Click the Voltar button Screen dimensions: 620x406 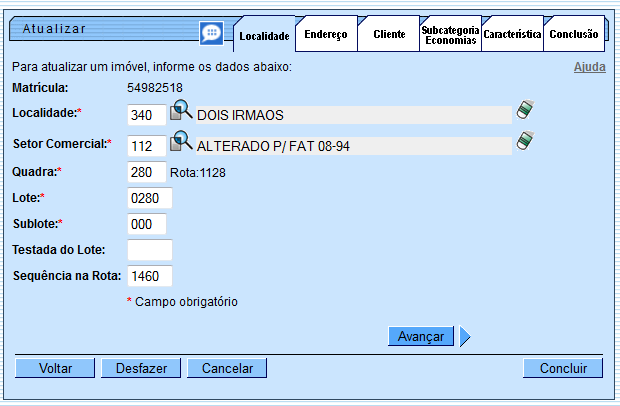pyautogui.click(x=55, y=368)
